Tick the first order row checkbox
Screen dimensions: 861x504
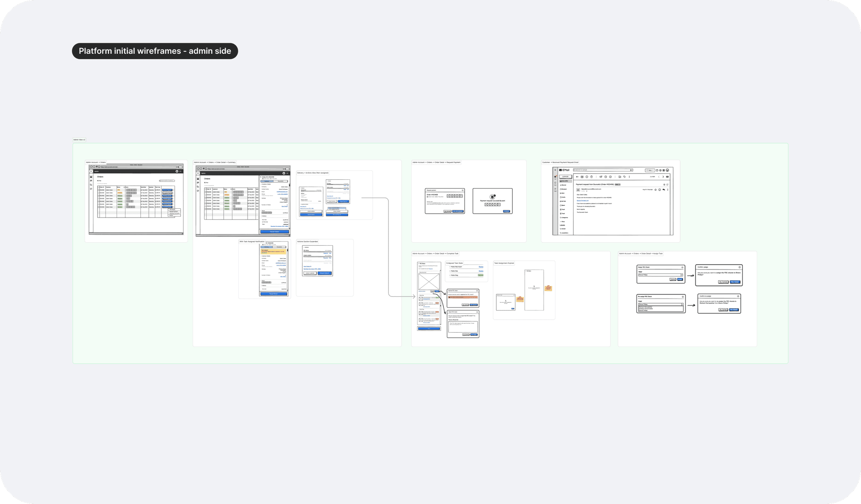click(x=98, y=190)
